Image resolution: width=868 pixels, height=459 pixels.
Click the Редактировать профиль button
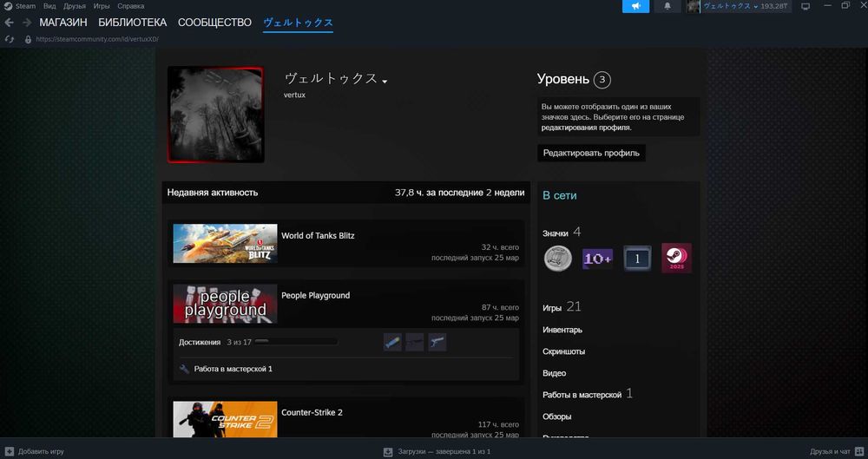[x=591, y=153]
